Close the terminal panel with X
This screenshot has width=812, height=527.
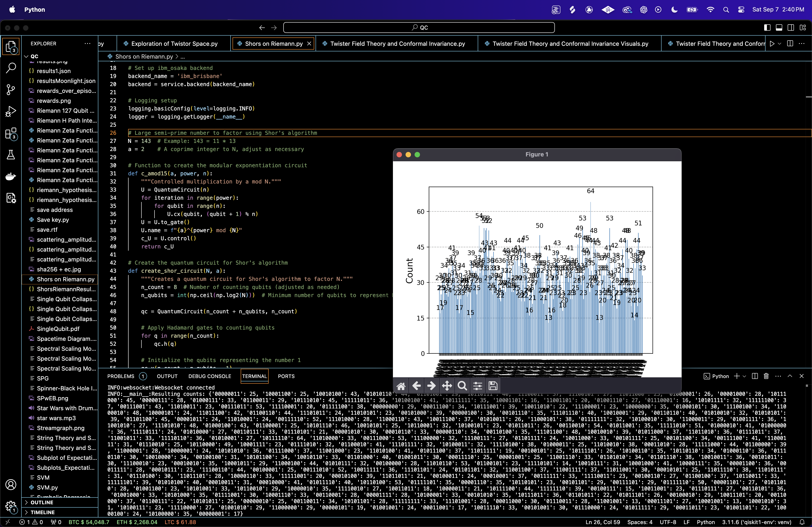pos(801,376)
